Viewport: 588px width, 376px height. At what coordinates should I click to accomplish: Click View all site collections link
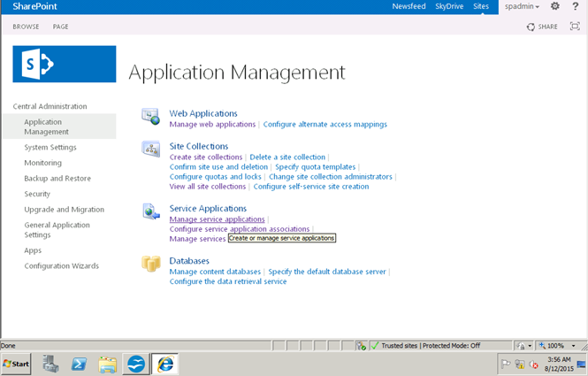(208, 186)
